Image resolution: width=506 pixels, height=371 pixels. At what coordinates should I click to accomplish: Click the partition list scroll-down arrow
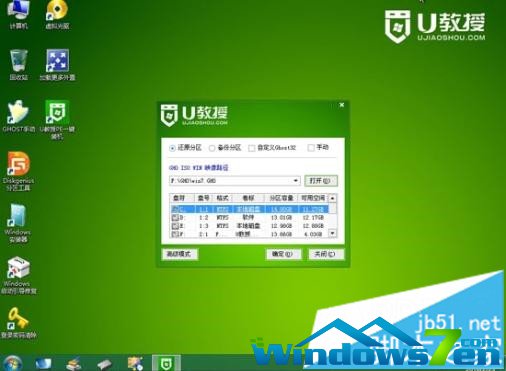point(332,233)
